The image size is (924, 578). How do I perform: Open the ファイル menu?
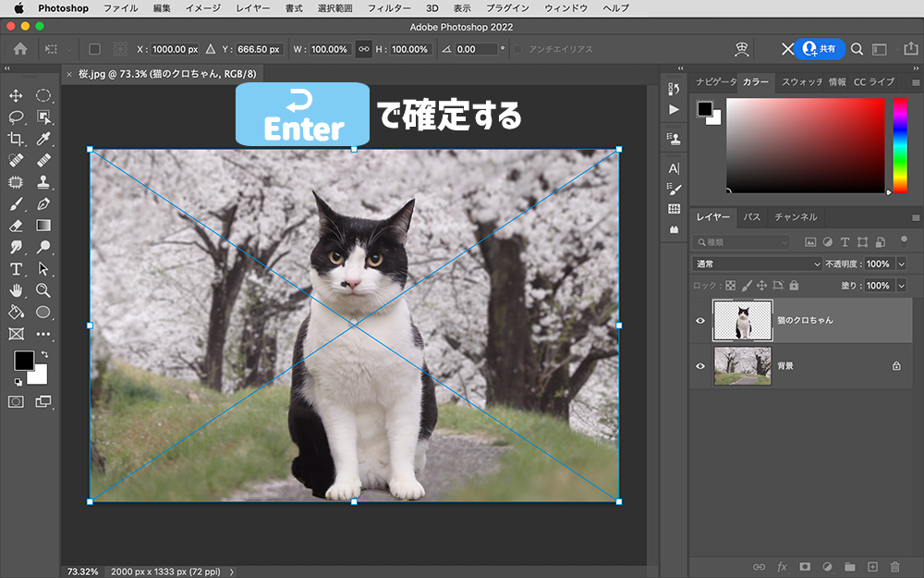(120, 8)
